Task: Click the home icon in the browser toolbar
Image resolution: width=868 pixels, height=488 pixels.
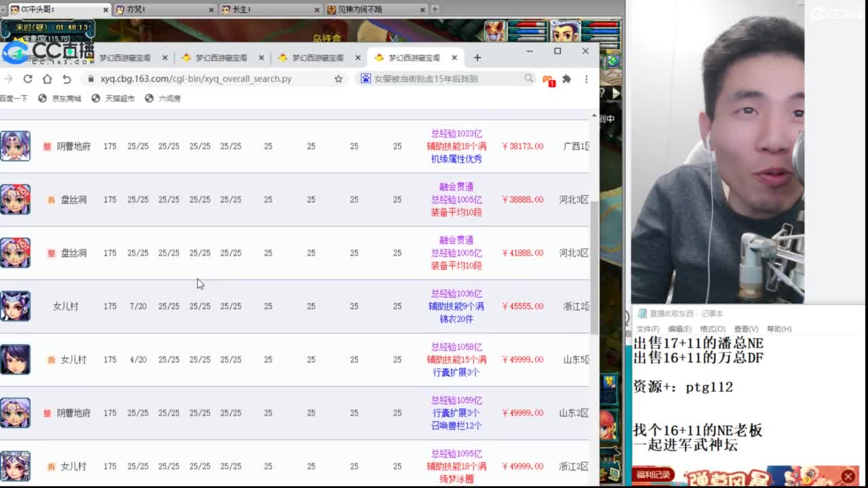Action: [46, 79]
